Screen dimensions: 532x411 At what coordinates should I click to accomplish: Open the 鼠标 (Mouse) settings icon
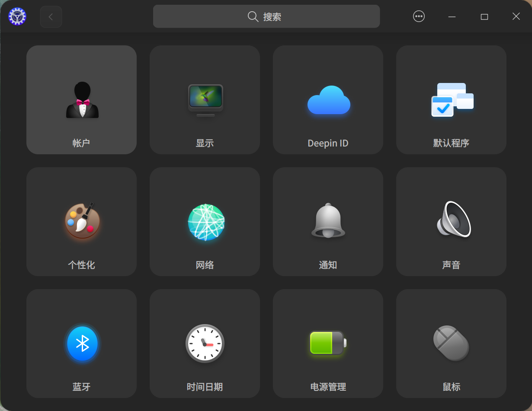tap(451, 343)
